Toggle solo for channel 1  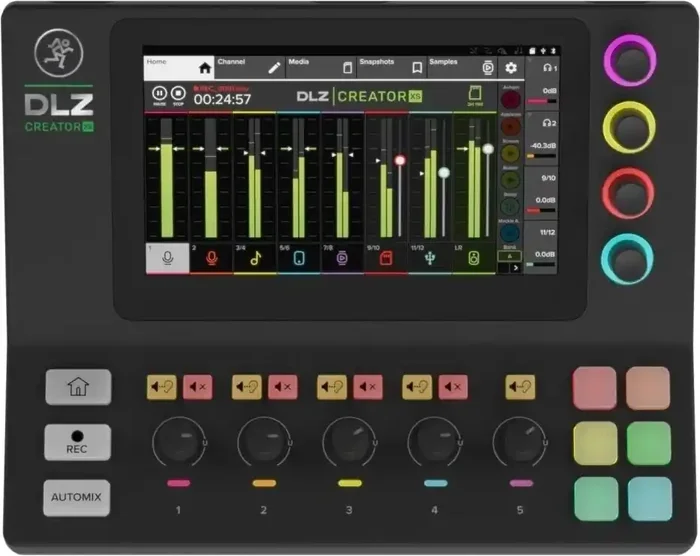coord(162,387)
